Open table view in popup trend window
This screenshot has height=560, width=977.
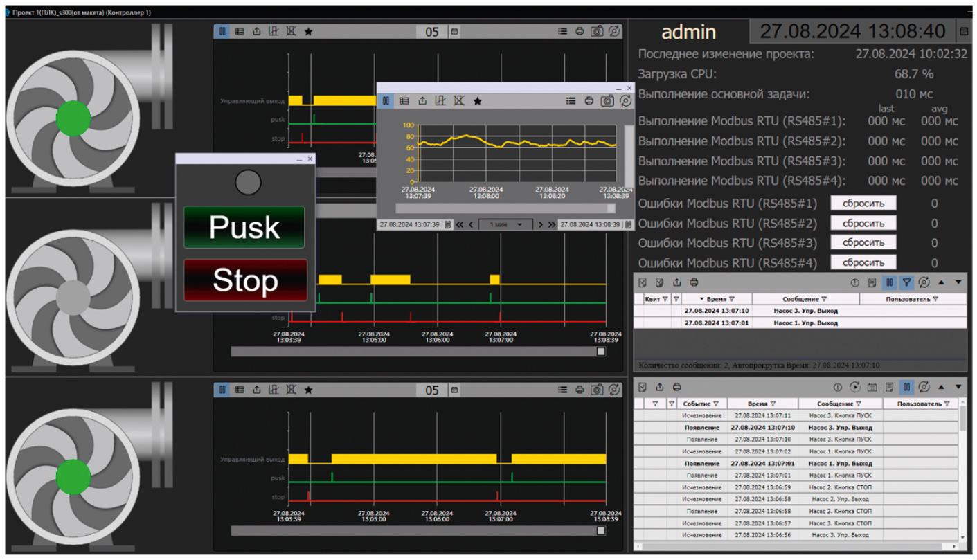click(x=404, y=101)
